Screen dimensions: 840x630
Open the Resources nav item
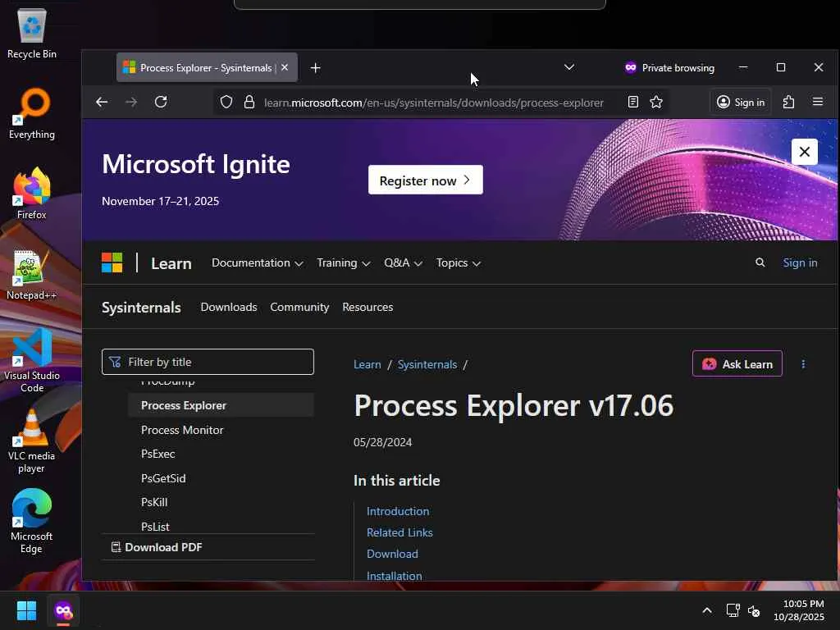(x=367, y=307)
